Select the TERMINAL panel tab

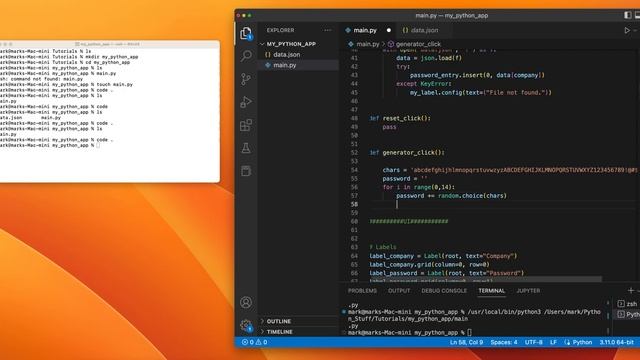click(491, 291)
